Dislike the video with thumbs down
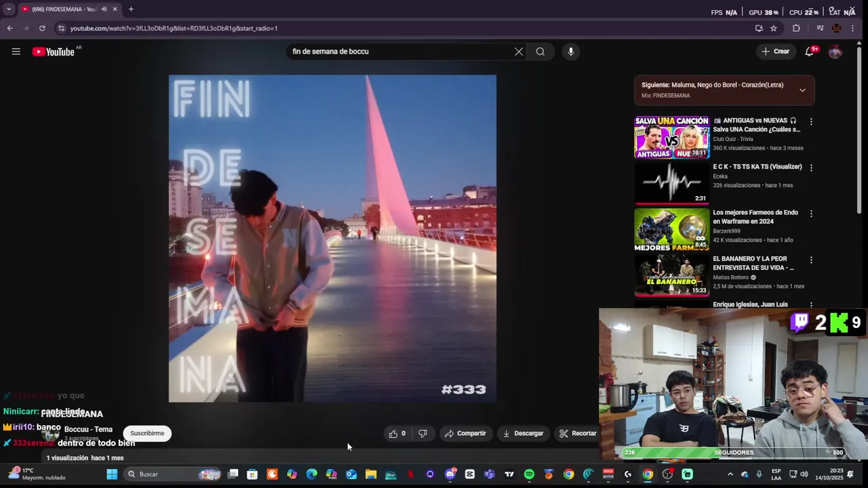Viewport: 868px width, 488px height. pyautogui.click(x=422, y=433)
